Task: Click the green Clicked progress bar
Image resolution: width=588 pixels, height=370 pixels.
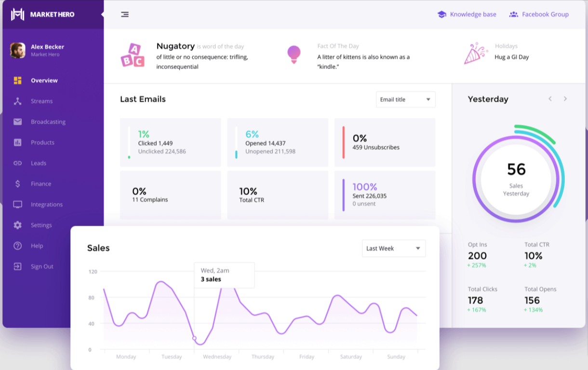Action: [129, 142]
